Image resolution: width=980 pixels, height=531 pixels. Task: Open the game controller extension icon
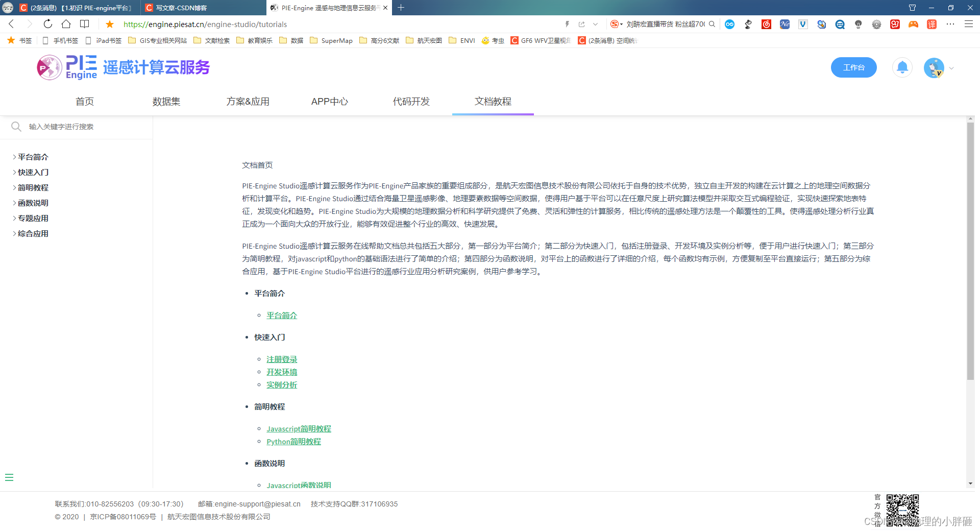914,24
